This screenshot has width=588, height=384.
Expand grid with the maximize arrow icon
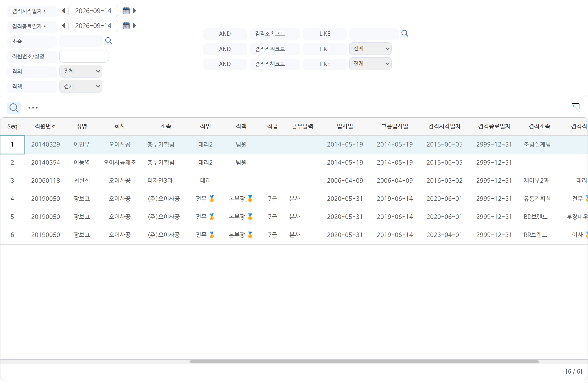click(x=576, y=108)
